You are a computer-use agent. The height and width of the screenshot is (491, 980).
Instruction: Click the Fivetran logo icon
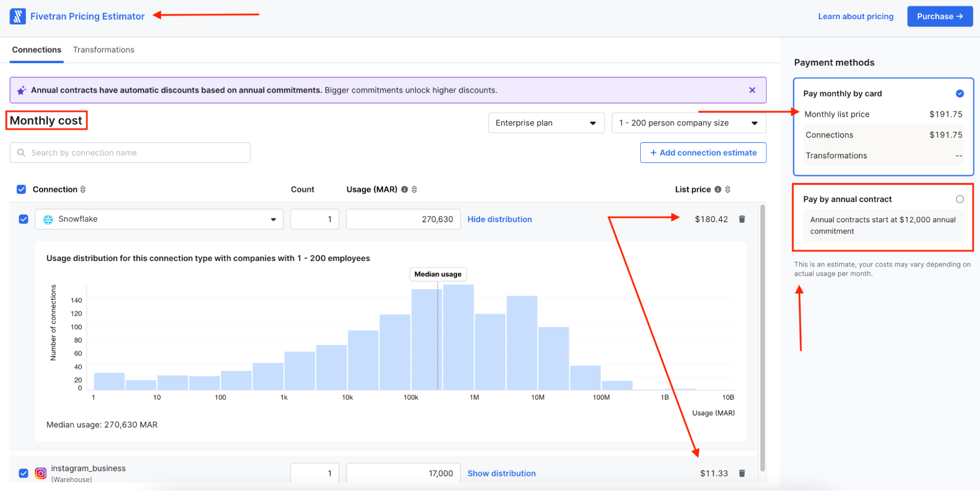tap(18, 16)
